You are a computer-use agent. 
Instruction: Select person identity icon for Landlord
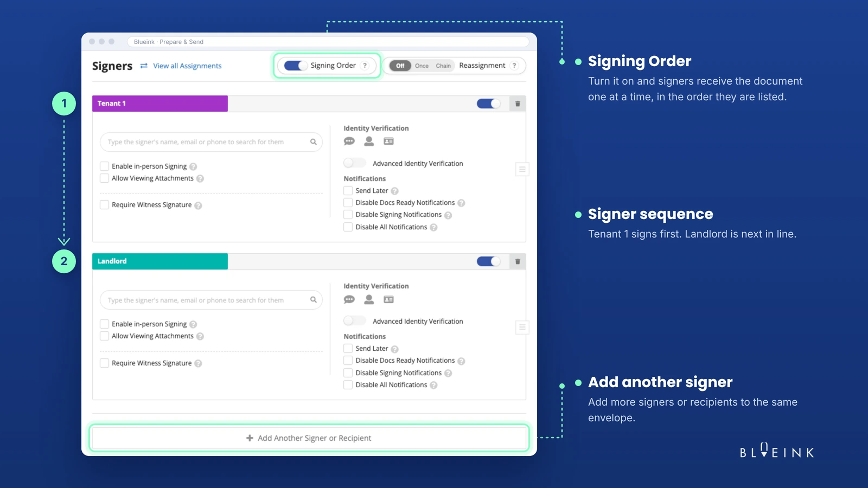pos(369,299)
